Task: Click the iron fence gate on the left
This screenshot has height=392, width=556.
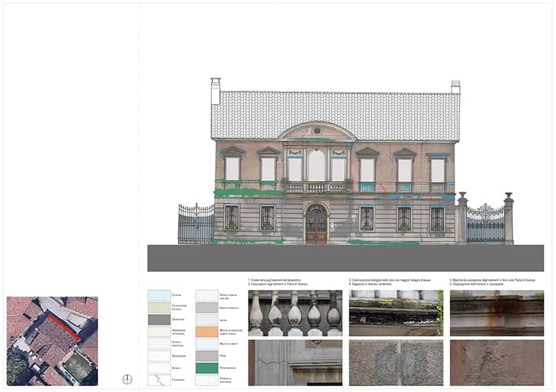Action: coord(196,224)
